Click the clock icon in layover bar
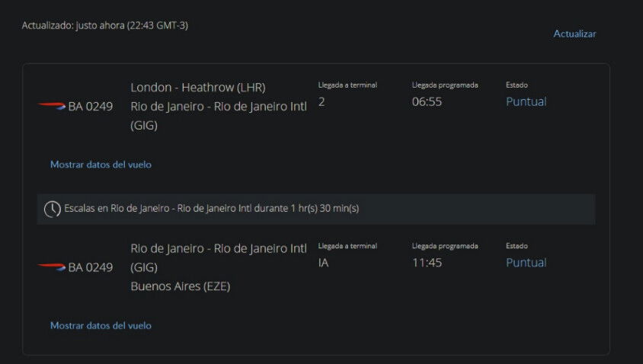 click(52, 209)
